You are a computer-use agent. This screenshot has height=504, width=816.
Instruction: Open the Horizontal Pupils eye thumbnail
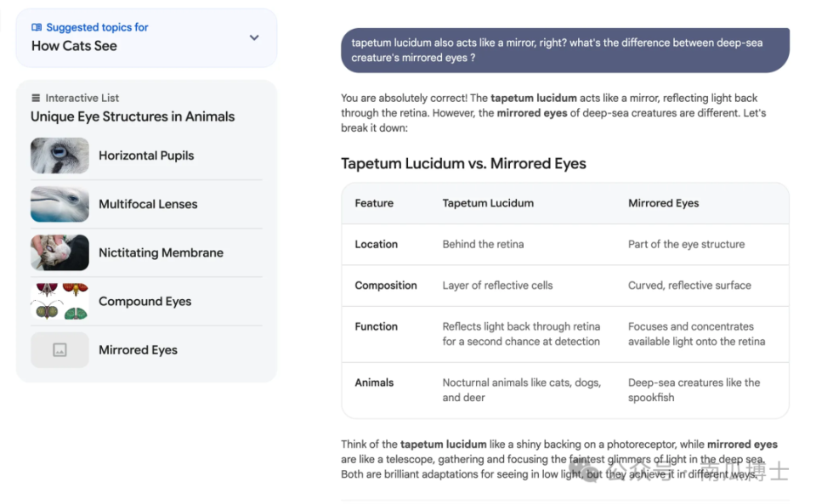[59, 156]
